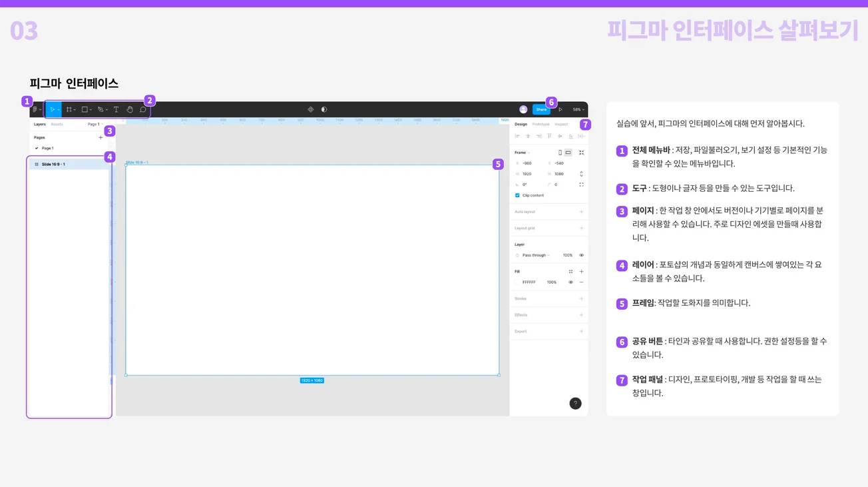This screenshot has width=868, height=487.
Task: Add Auto layout with plus icon
Action: [x=581, y=212]
